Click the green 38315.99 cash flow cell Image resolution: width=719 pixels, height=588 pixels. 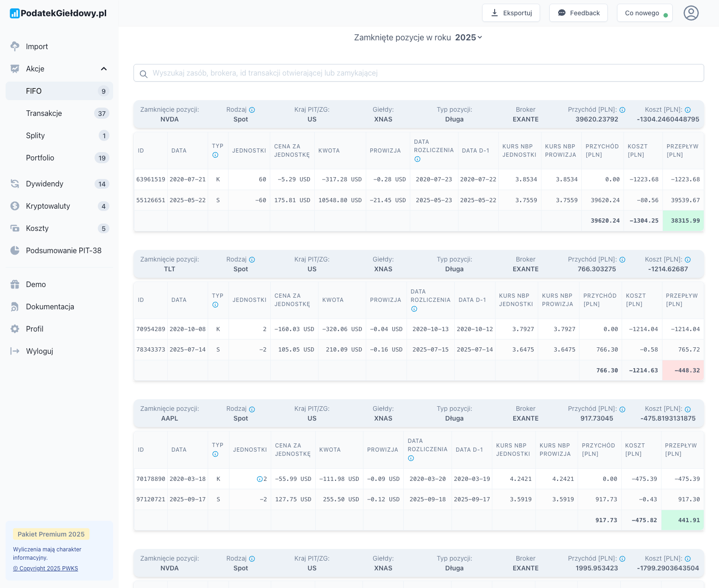683,221
